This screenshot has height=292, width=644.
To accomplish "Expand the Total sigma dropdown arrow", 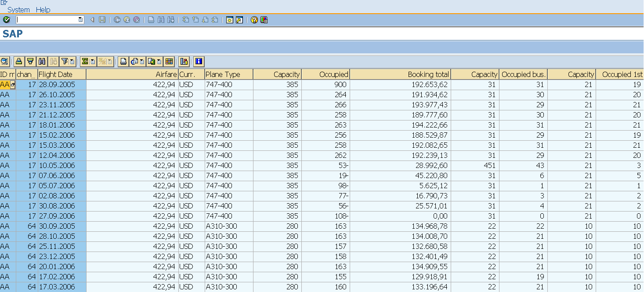I will pos(93,62).
